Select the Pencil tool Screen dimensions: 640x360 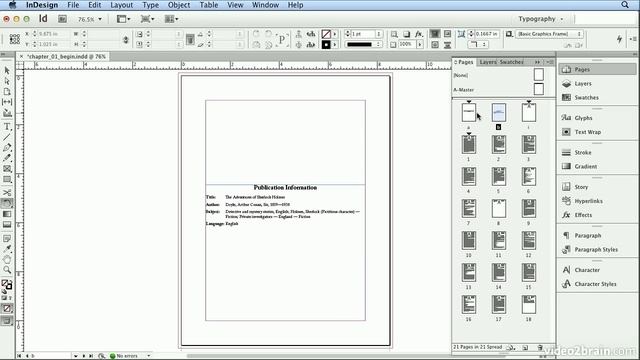click(x=7, y=158)
